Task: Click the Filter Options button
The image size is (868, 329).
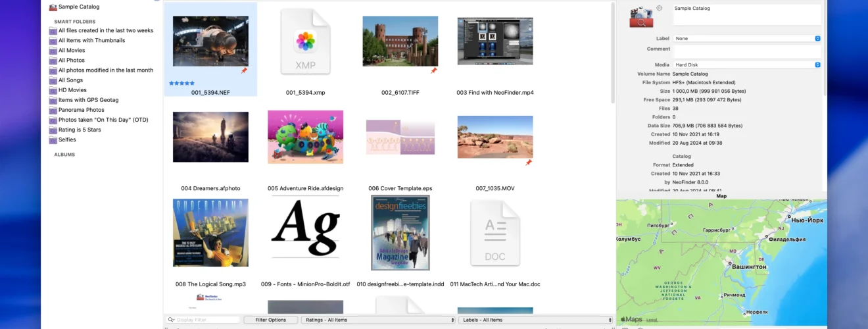Action: [x=271, y=320]
